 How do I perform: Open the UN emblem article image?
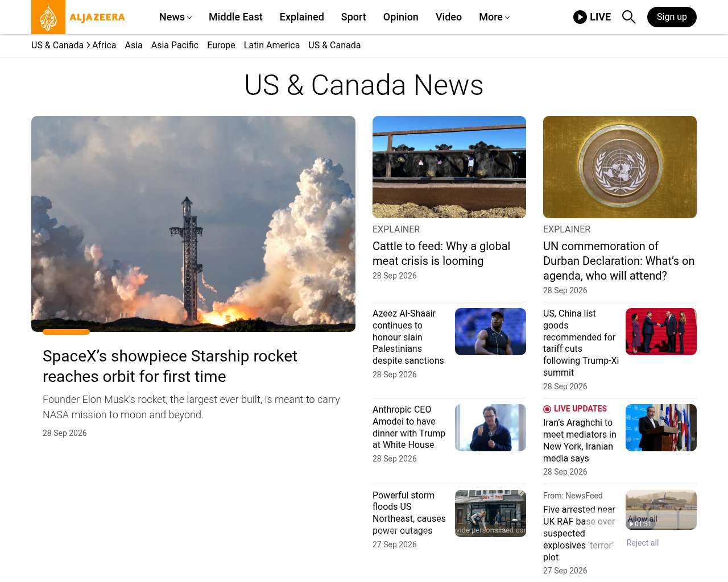coord(620,167)
